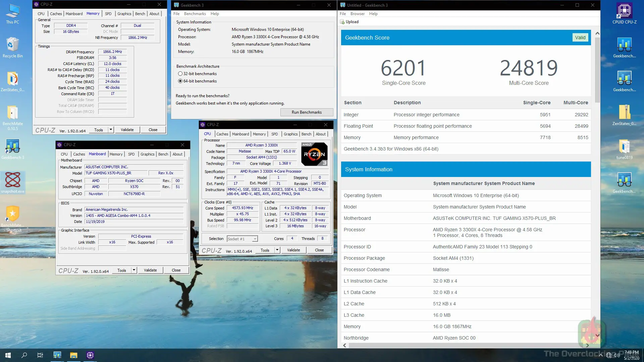Viewport: 644px width, 362px height.
Task: Click vertical scrollbar in Geekbench results
Action: 597,70
